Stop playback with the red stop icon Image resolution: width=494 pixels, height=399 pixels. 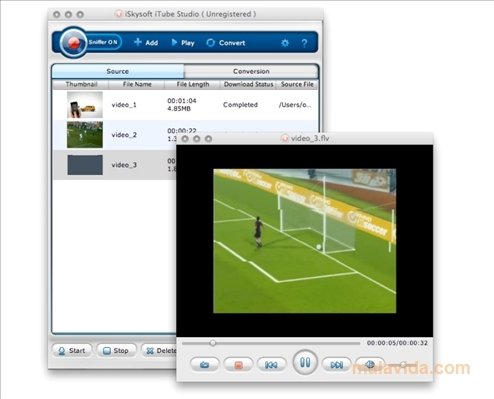(238, 365)
